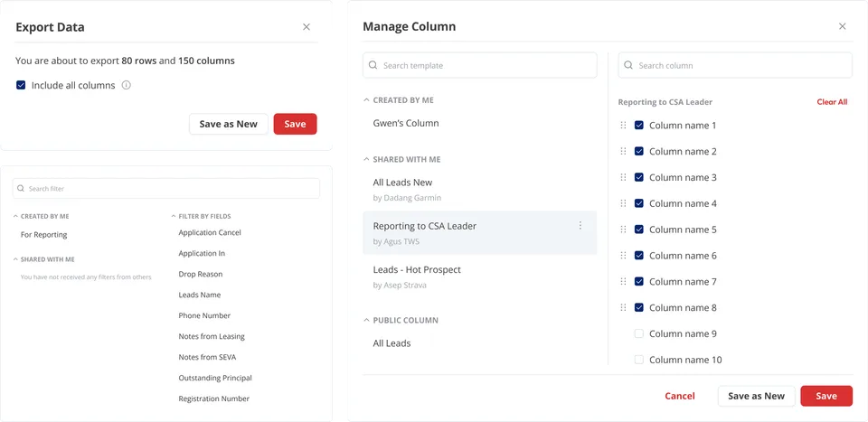Screen dimensions: 868x422
Task: Focus the Search filter input
Action: click(166, 189)
